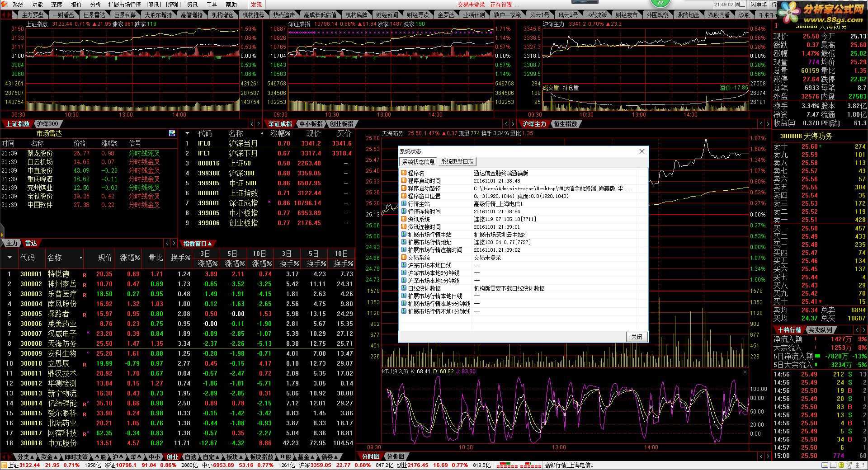The image size is (868, 470).
Task: Close the 系统状态 dialog with X
Action: click(x=642, y=151)
